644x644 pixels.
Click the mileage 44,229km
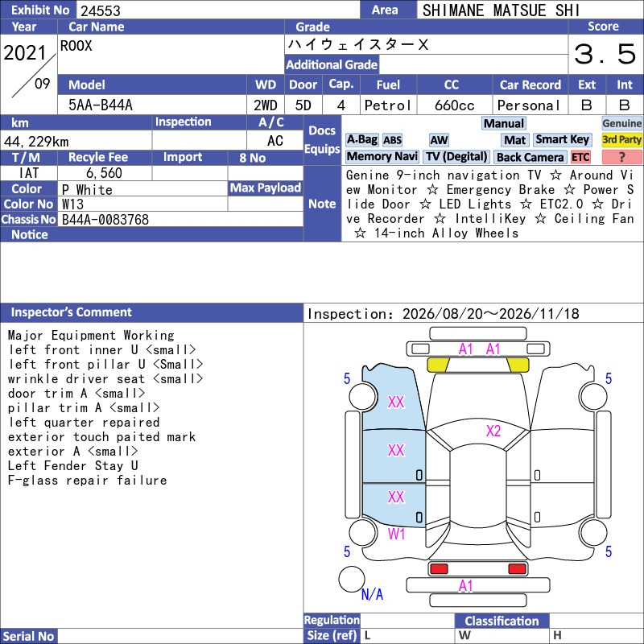[36, 142]
